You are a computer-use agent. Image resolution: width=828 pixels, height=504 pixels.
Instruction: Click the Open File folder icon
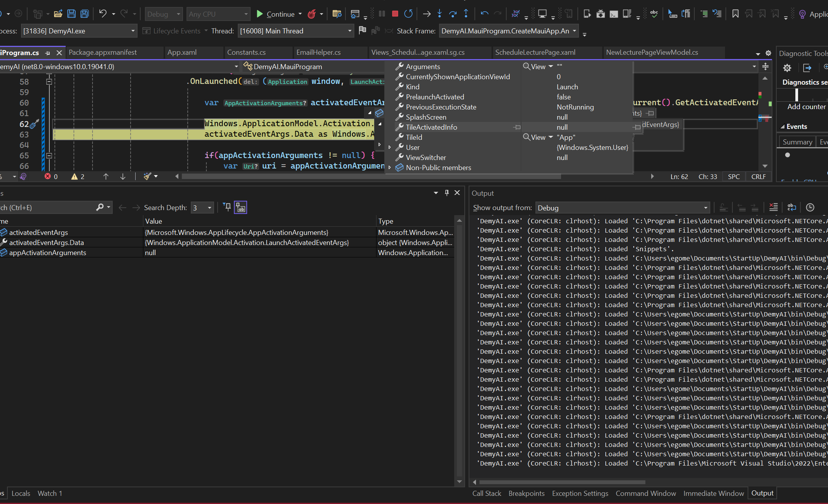tap(58, 14)
